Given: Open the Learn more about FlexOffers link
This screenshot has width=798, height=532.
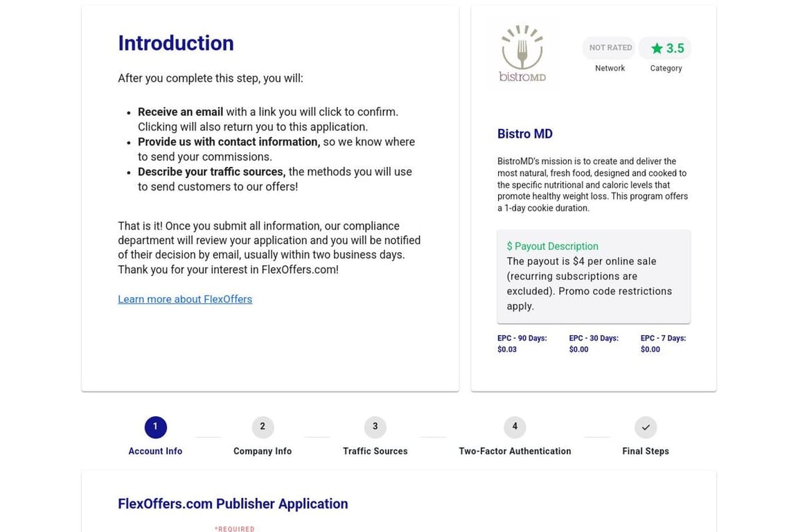Looking at the screenshot, I should pyautogui.click(x=185, y=299).
